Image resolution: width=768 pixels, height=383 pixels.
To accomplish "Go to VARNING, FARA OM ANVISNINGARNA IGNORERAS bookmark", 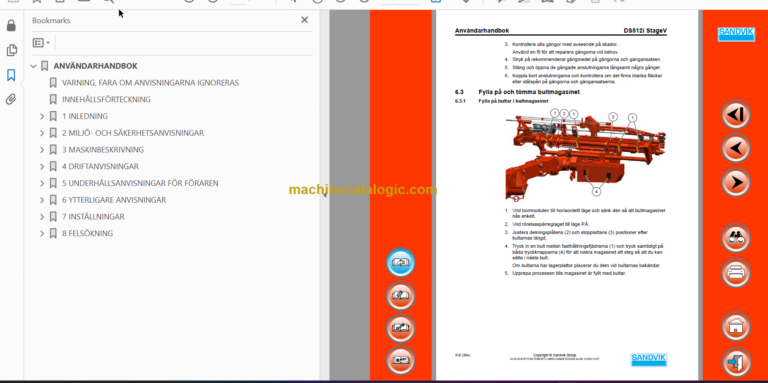I will (150, 83).
